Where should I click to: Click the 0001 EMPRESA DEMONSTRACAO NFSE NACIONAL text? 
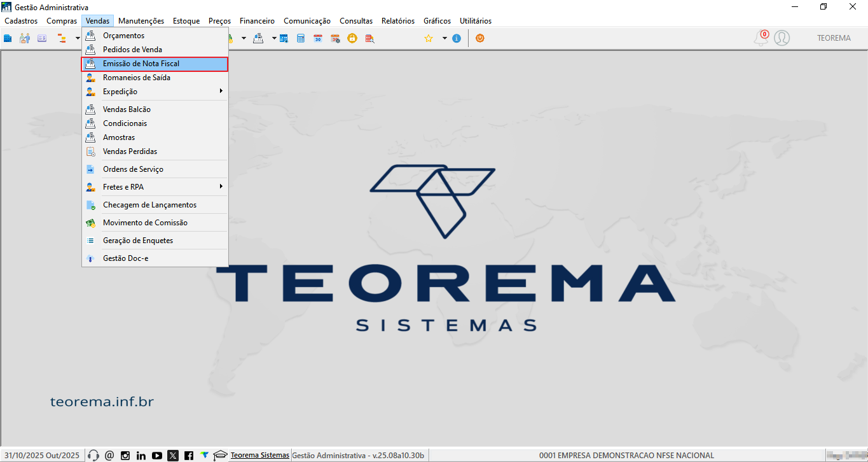pyautogui.click(x=626, y=456)
